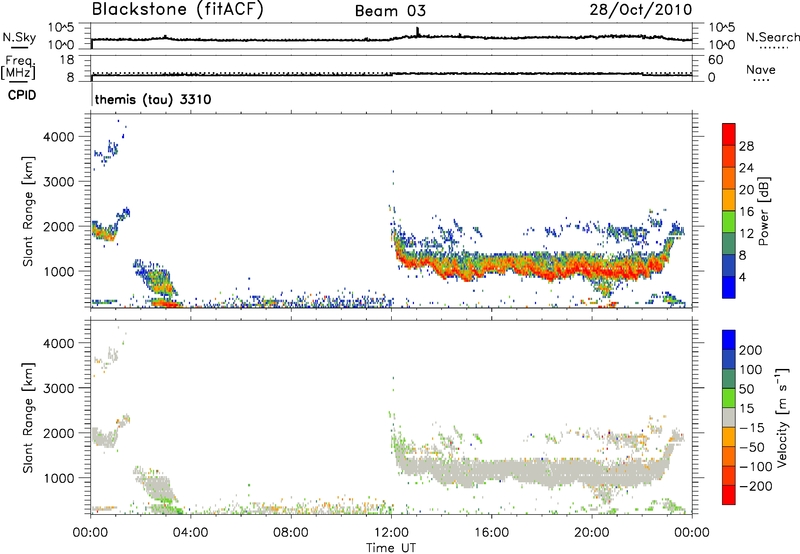Image resolution: width=800 pixels, height=554 pixels.
Task: Click the red backscatter band near 16:00 in power panel
Action: click(x=492, y=267)
